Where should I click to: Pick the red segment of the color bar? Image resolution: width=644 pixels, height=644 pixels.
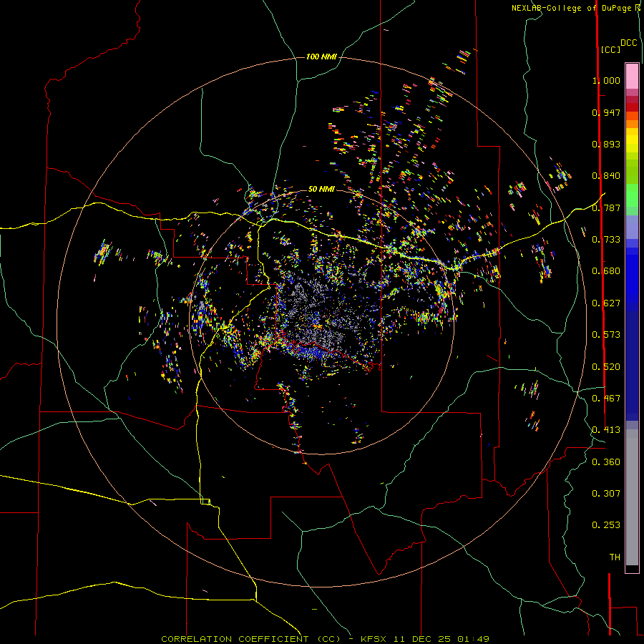coord(632,107)
